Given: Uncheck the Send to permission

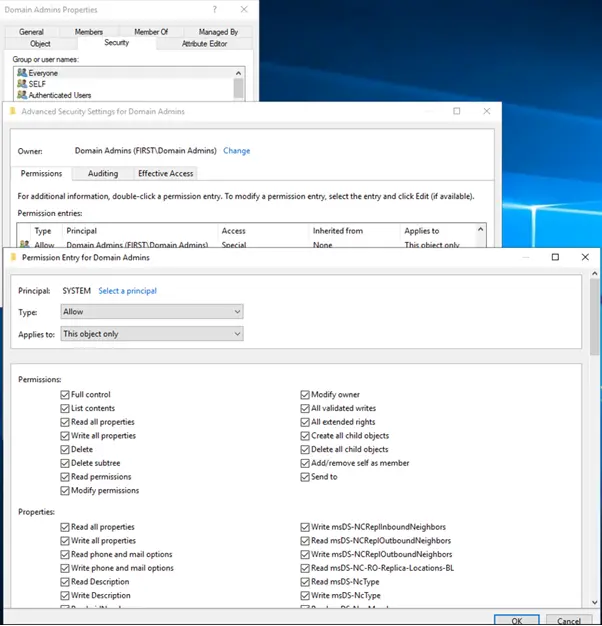Looking at the screenshot, I should click(x=305, y=477).
